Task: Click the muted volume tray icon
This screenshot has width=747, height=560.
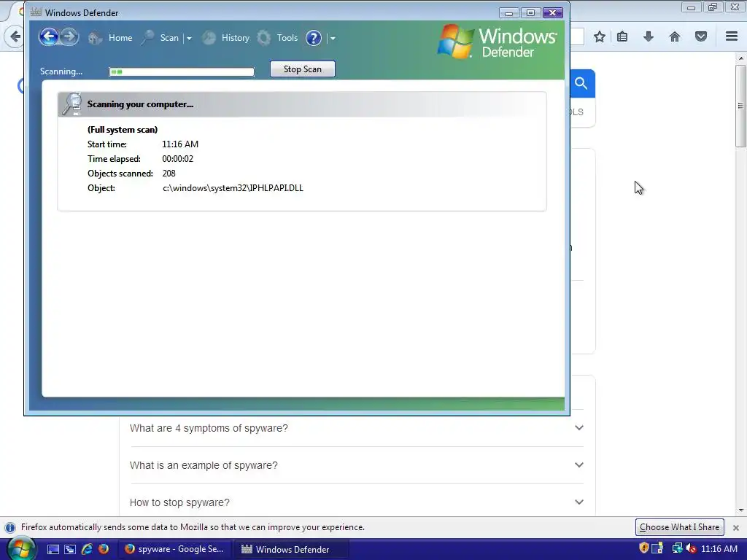Action: (691, 548)
